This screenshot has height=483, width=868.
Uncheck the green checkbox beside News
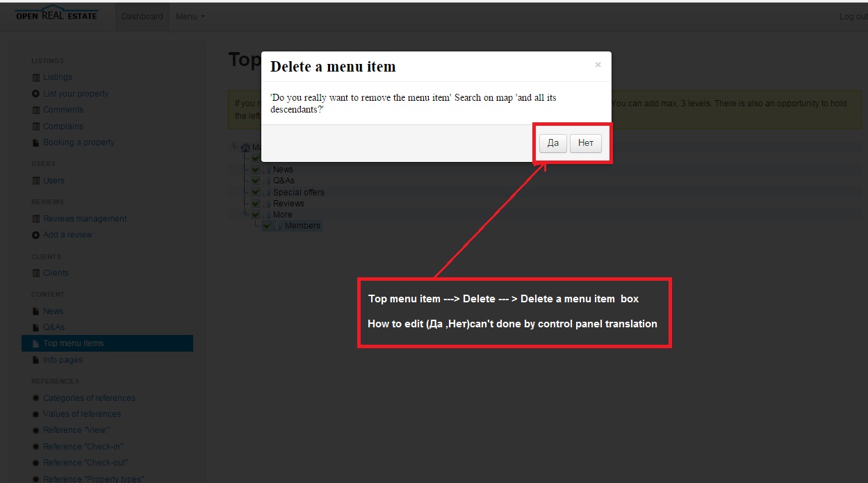pos(255,169)
